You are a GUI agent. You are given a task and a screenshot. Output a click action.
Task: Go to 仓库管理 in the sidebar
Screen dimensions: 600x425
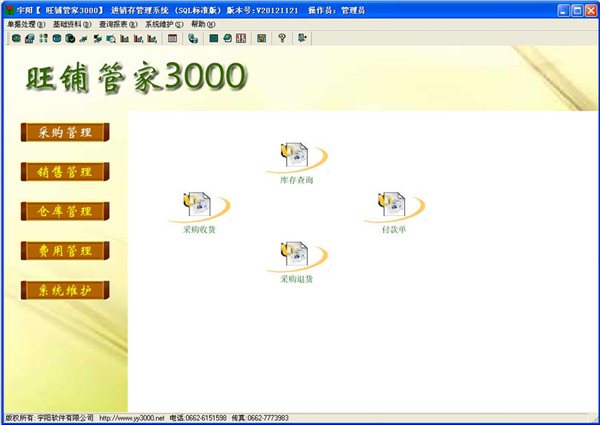[65, 211]
